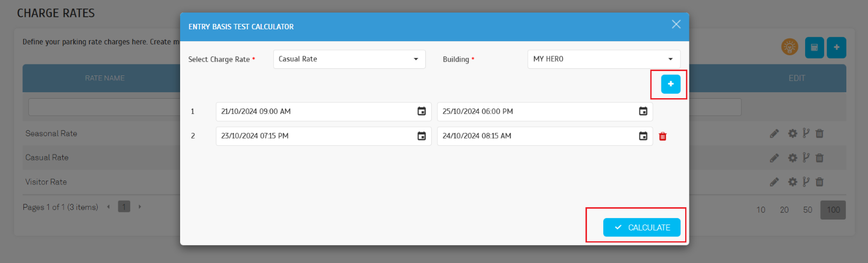Viewport: 868px width, 263px height.
Task: Close the Entry Basis Test Calculator dialog
Action: [x=676, y=24]
